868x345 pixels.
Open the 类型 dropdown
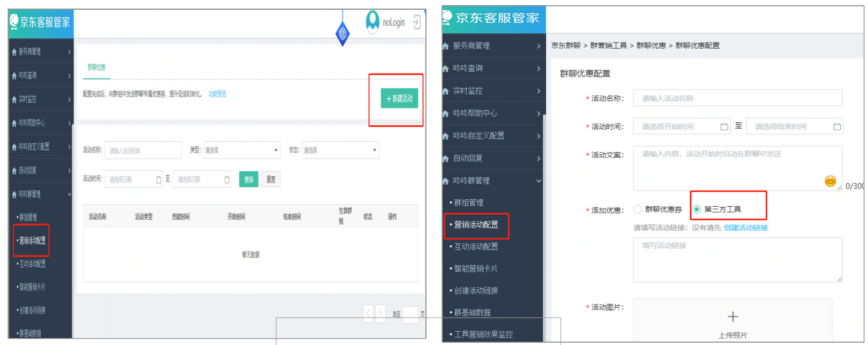pyautogui.click(x=241, y=150)
